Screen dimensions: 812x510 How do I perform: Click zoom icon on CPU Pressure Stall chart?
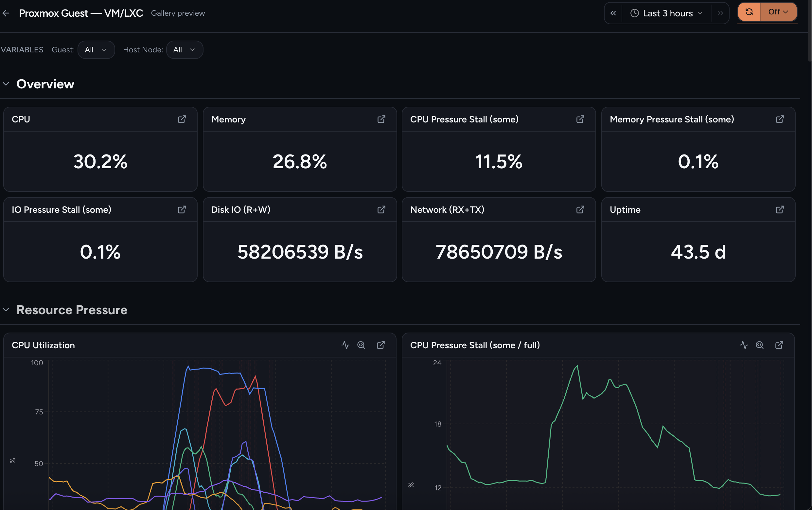pos(759,345)
